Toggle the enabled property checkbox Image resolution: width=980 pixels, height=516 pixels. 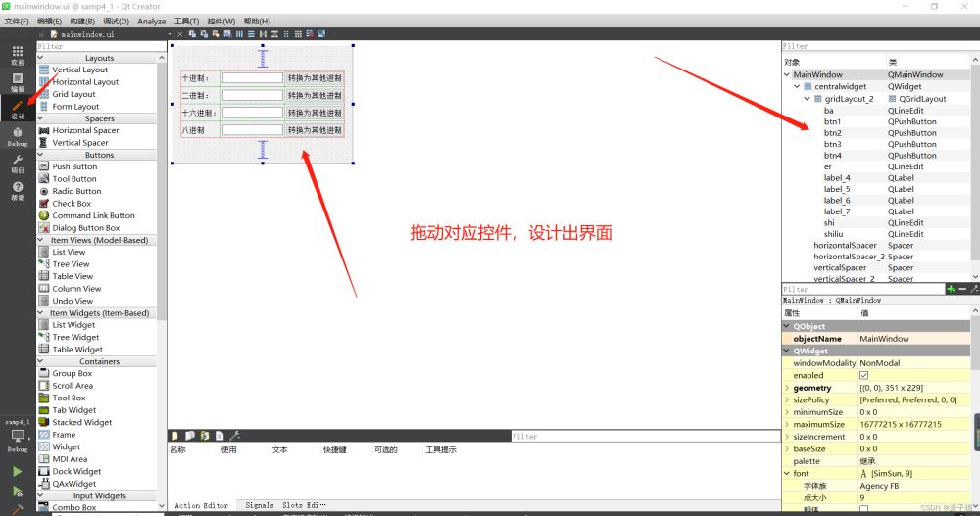pos(863,375)
